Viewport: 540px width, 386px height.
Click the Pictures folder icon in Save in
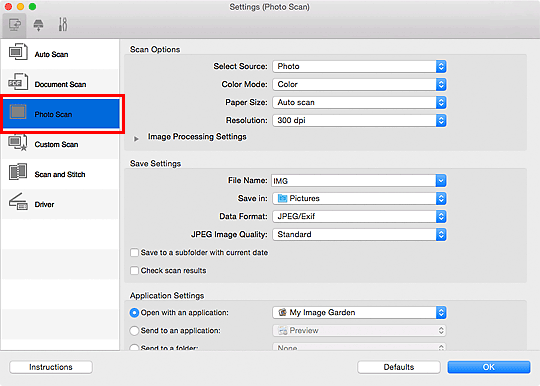pyautogui.click(x=282, y=198)
